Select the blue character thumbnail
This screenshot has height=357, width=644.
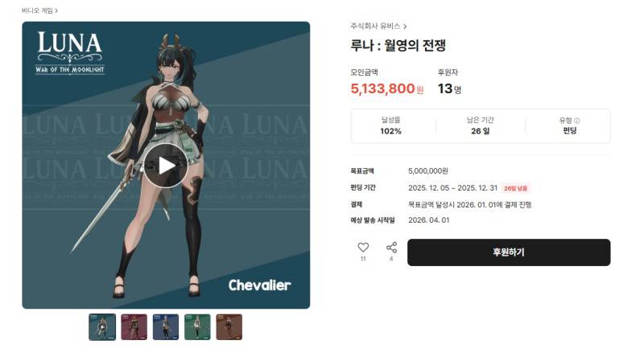point(166,327)
